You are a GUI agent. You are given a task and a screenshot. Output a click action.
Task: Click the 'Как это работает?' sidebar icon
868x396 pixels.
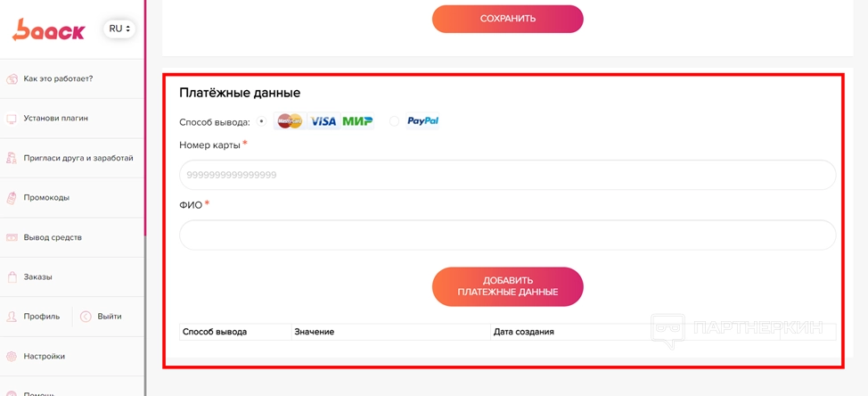tap(12, 78)
